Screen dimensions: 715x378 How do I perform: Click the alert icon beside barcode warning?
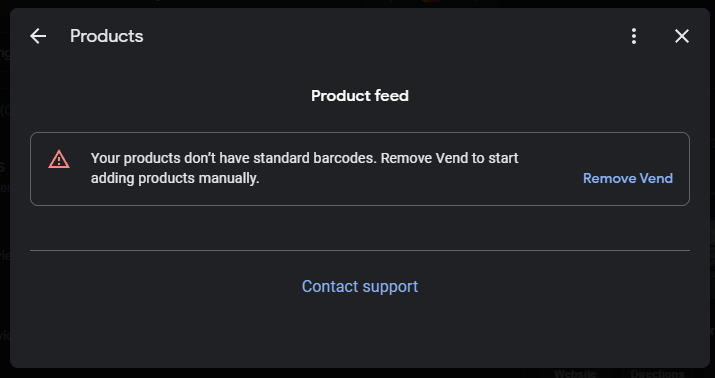(x=59, y=159)
